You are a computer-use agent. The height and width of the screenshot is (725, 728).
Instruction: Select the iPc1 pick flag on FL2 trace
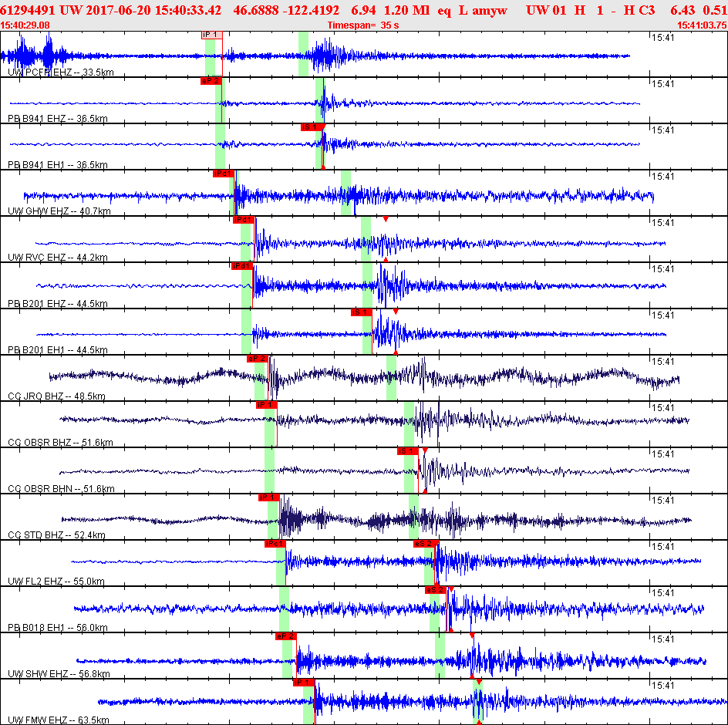click(275, 544)
